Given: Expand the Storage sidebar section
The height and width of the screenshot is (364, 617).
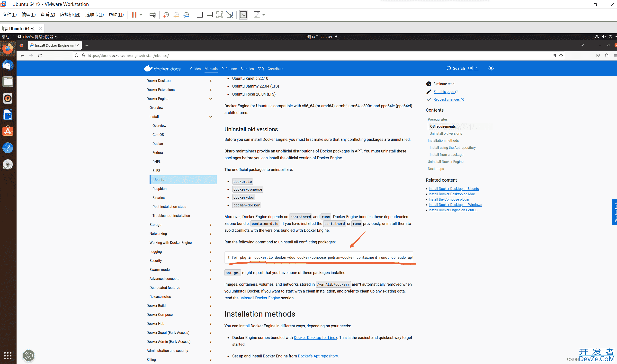Looking at the screenshot, I should click(211, 225).
